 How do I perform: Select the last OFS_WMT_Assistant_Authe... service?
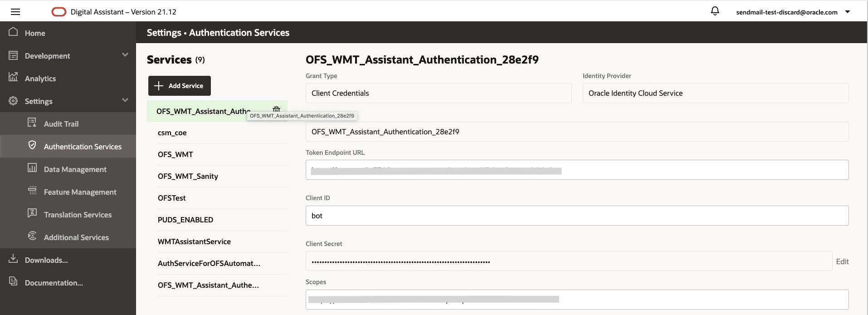click(222, 285)
